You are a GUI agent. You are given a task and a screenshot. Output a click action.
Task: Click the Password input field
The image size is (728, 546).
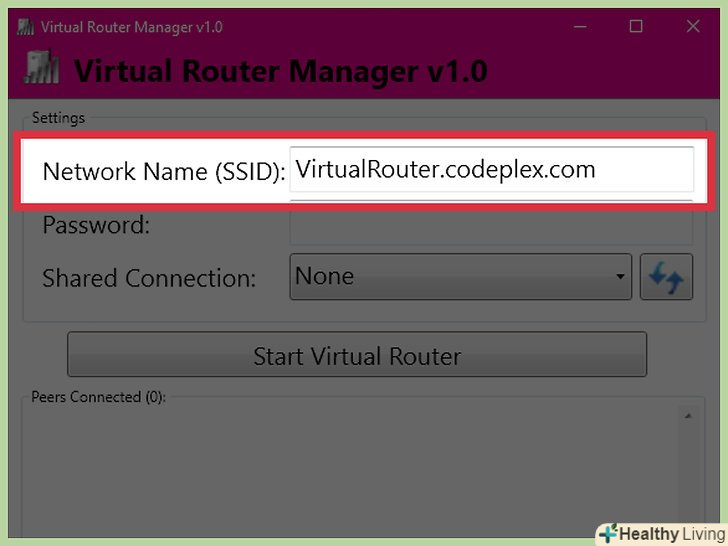492,223
